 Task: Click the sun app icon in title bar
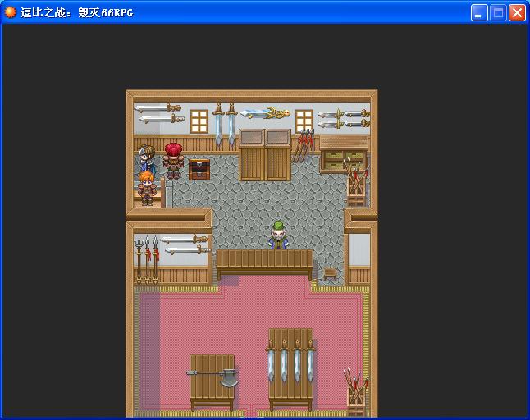click(x=10, y=12)
